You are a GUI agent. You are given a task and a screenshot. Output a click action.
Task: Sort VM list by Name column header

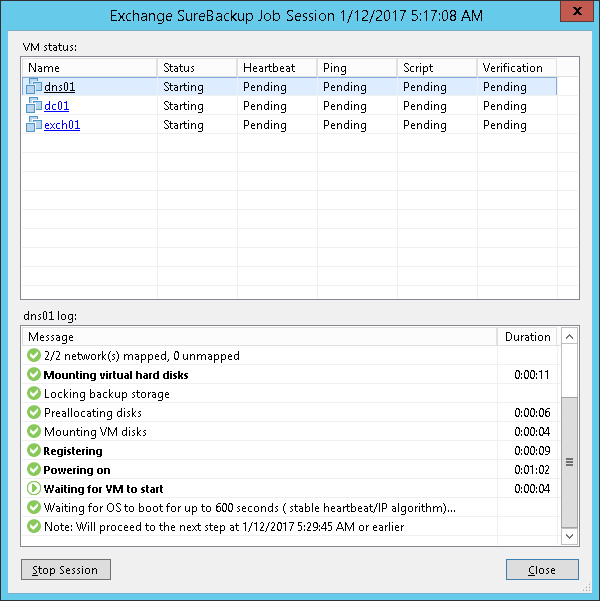coord(89,68)
